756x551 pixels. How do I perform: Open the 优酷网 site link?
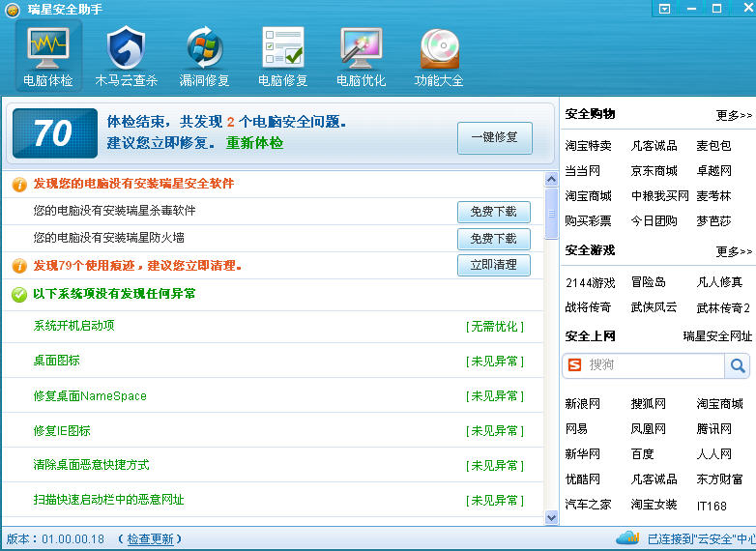pyautogui.click(x=582, y=479)
